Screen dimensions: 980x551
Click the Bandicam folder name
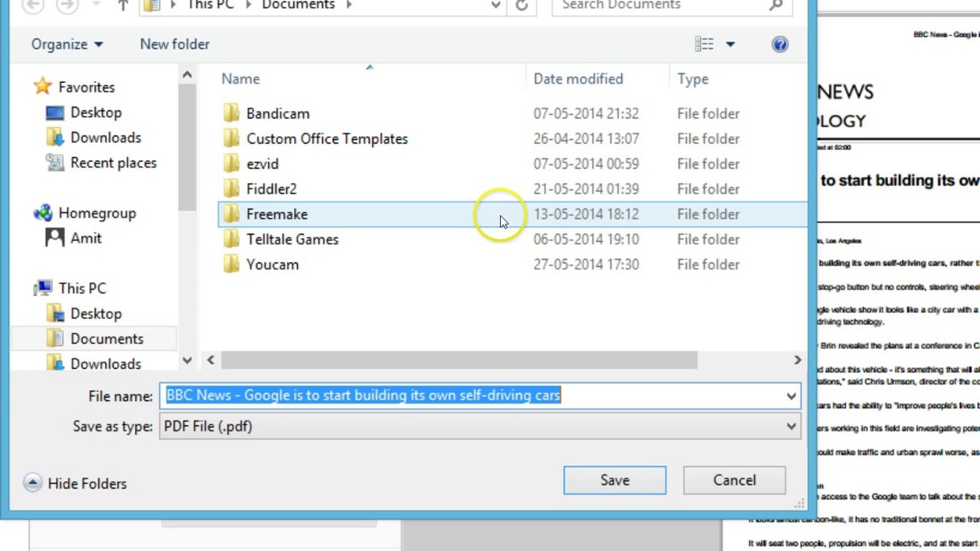278,113
